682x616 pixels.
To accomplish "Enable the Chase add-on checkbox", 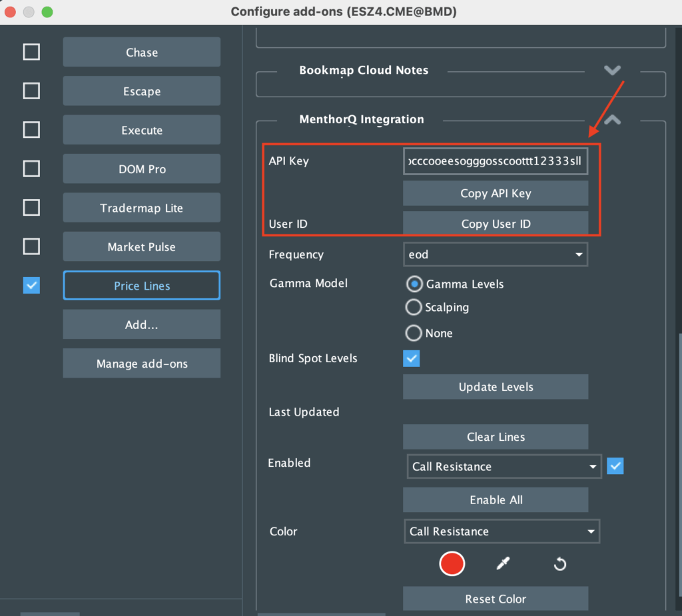I will (31, 52).
